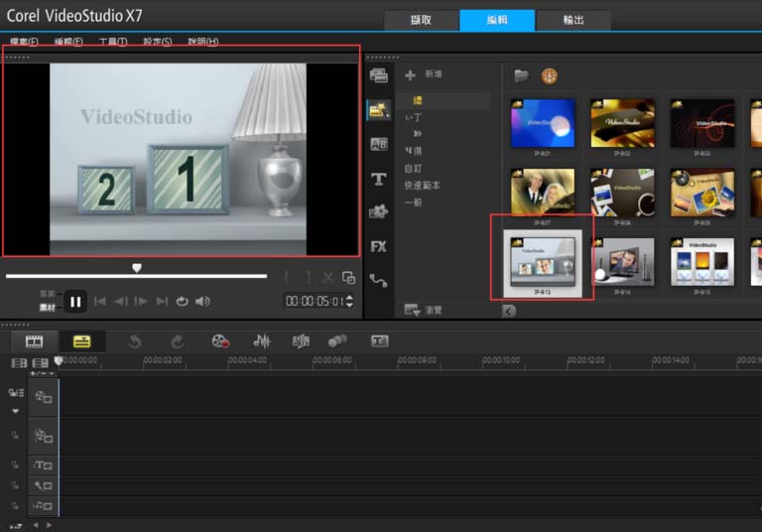Image resolution: width=762 pixels, height=532 pixels.
Task: Click the timeline playhead at 00:00:00:00
Action: click(59, 360)
